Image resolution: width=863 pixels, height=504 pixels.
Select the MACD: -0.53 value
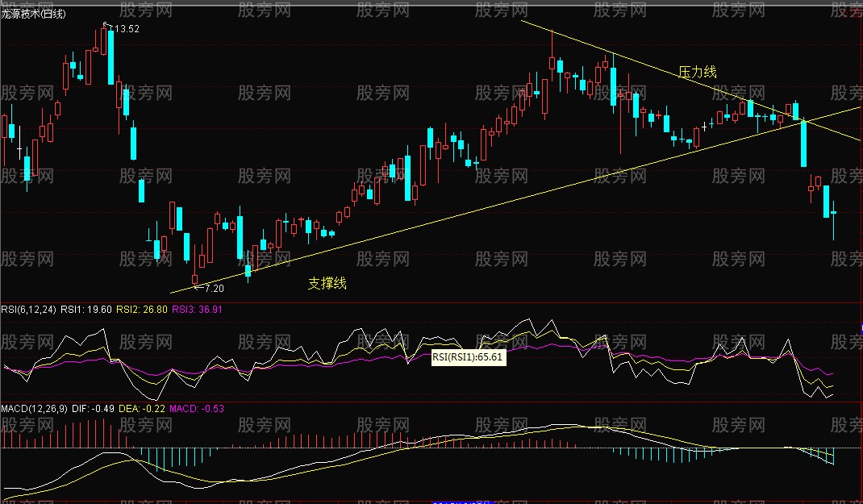point(197,408)
